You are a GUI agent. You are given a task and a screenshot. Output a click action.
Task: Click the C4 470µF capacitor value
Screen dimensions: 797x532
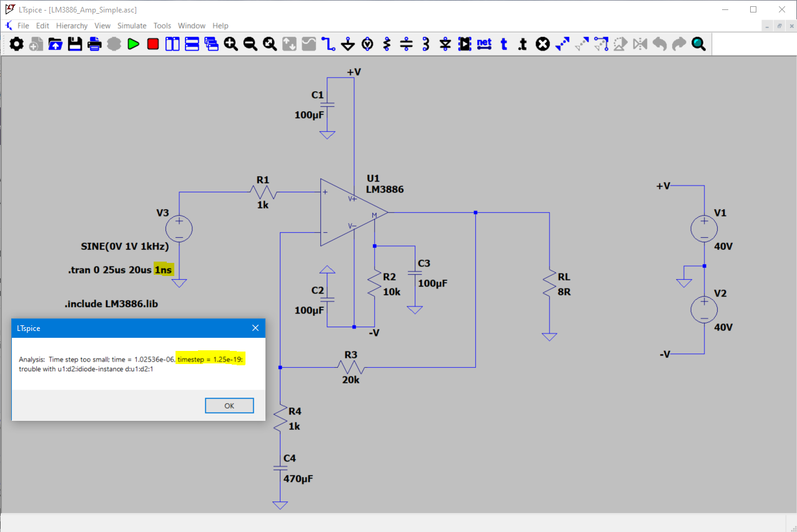pyautogui.click(x=298, y=479)
